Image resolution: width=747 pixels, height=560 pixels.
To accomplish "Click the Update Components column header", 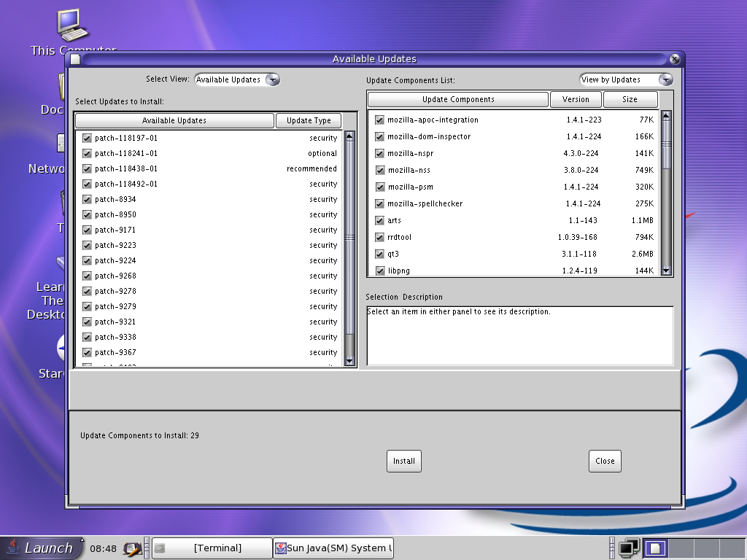I will [x=458, y=99].
